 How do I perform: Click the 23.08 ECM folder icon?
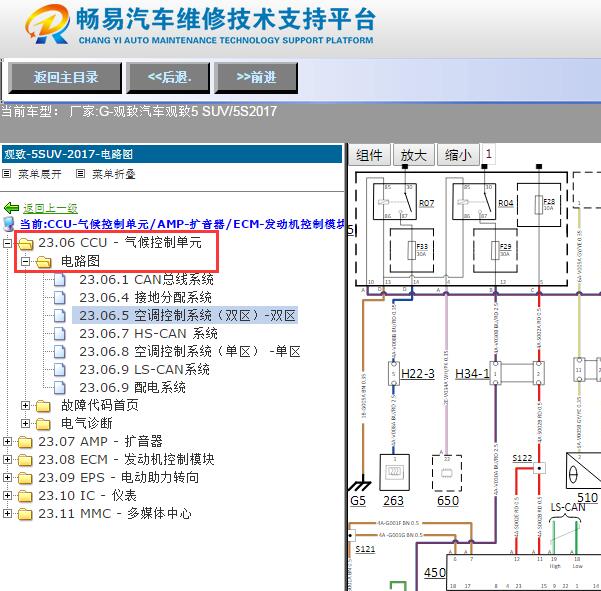[26, 460]
